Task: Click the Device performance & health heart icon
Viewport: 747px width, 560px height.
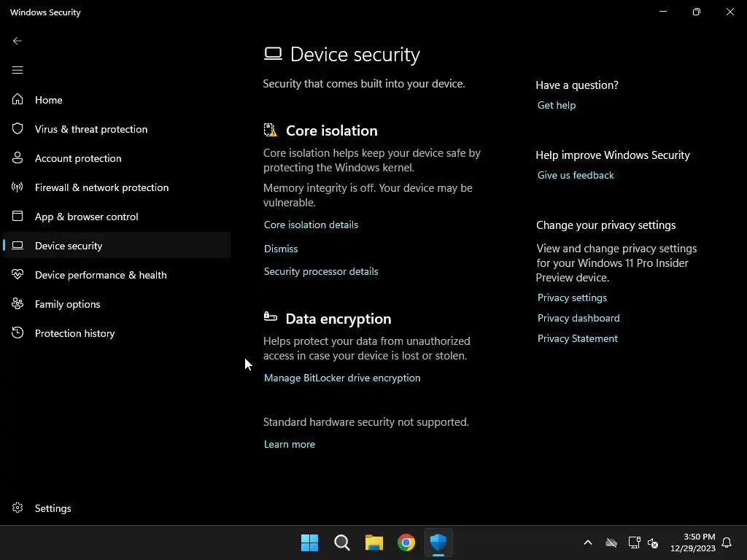Action: [x=18, y=274]
